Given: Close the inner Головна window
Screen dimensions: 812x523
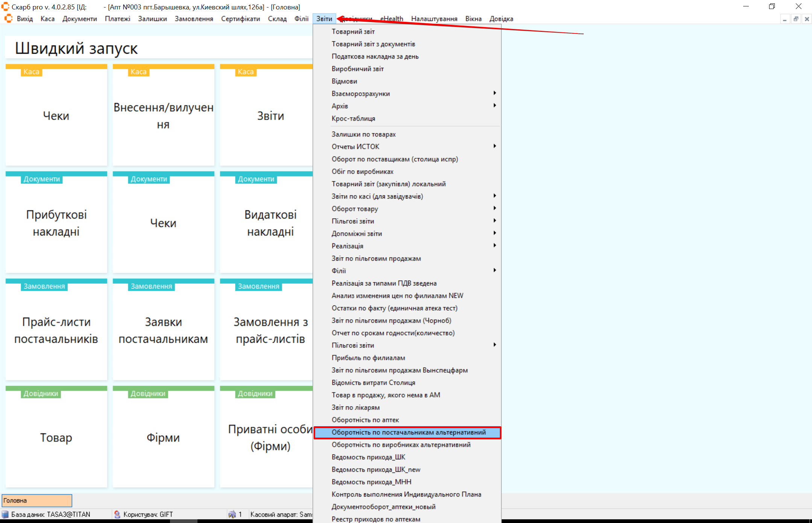Looking at the screenshot, I should tap(807, 19).
